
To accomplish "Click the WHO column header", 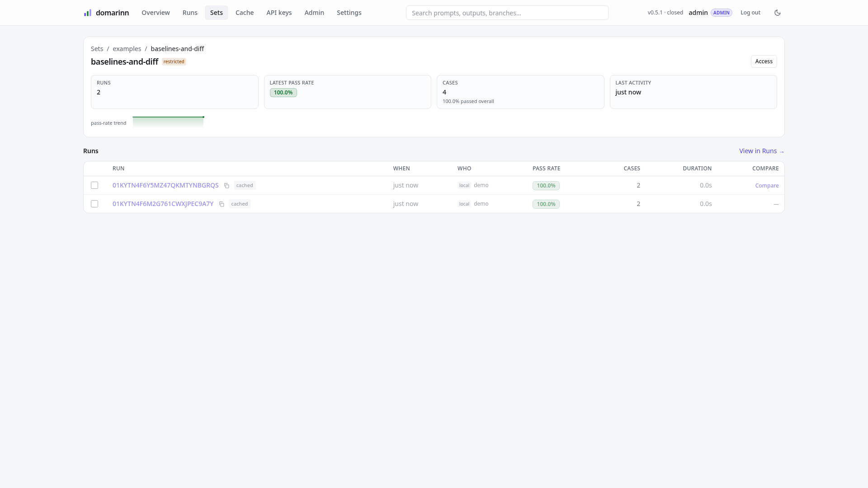I will click(x=464, y=169).
